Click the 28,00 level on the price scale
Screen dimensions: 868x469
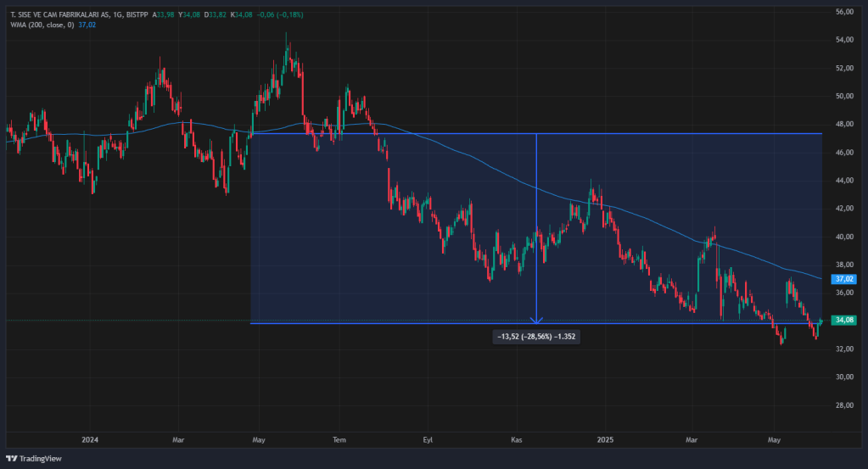click(844, 405)
